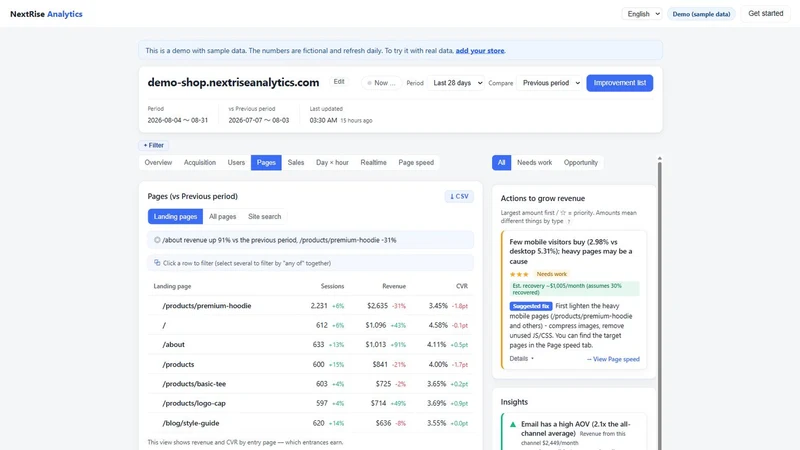The height and width of the screenshot is (450, 800).
Task: Click the '/products/premium-hoodie' row
Action: (311, 306)
